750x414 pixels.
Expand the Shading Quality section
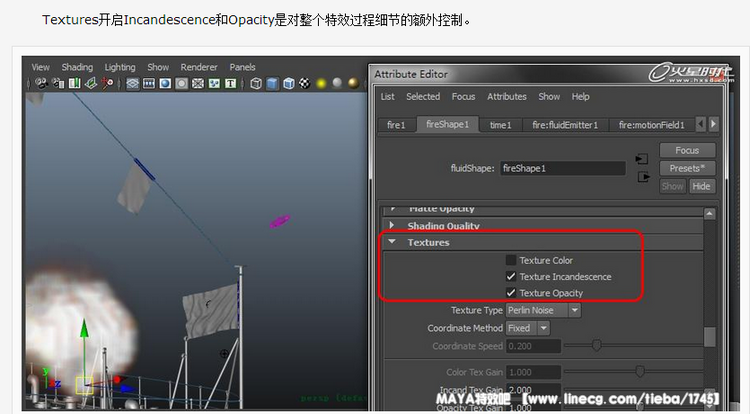coord(392,226)
